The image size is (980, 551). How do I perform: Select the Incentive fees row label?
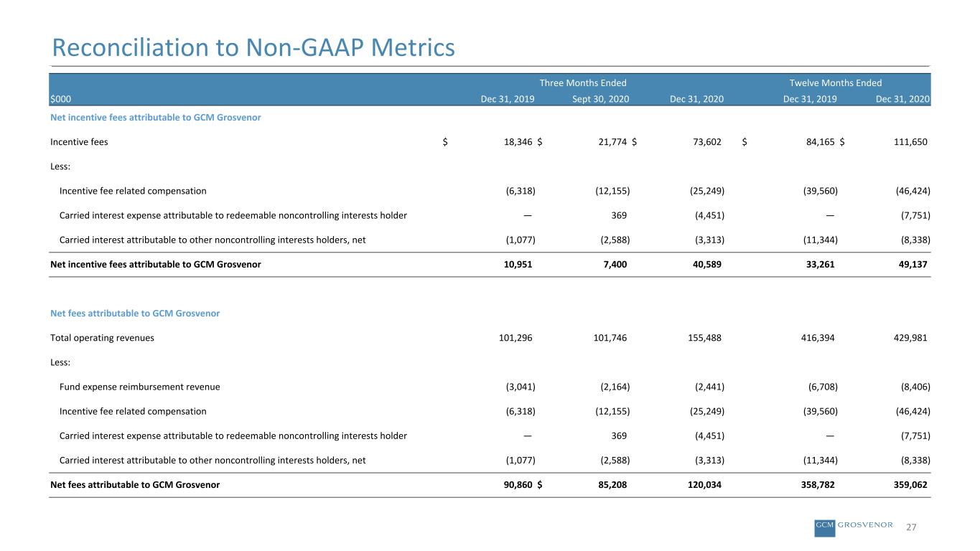coord(79,142)
